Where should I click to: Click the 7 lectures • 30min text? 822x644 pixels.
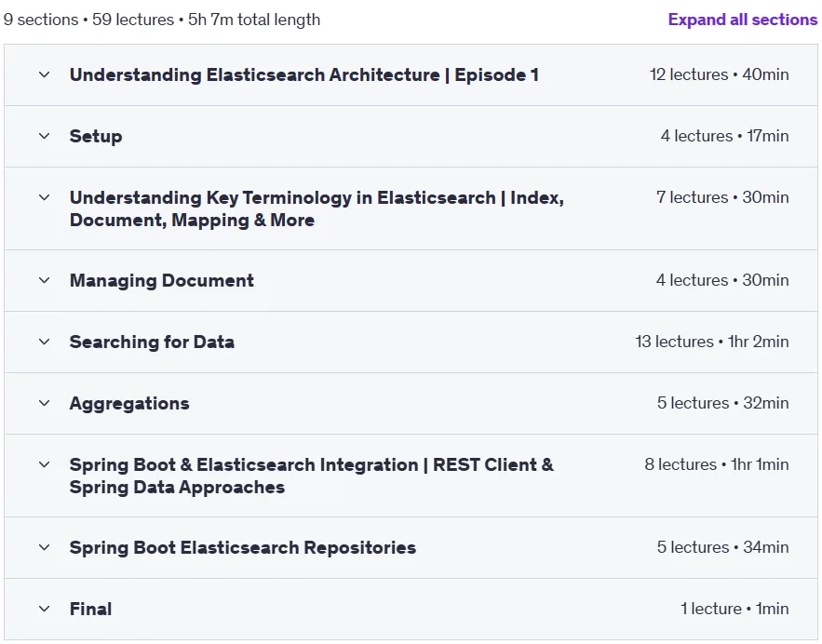pyautogui.click(x=722, y=197)
